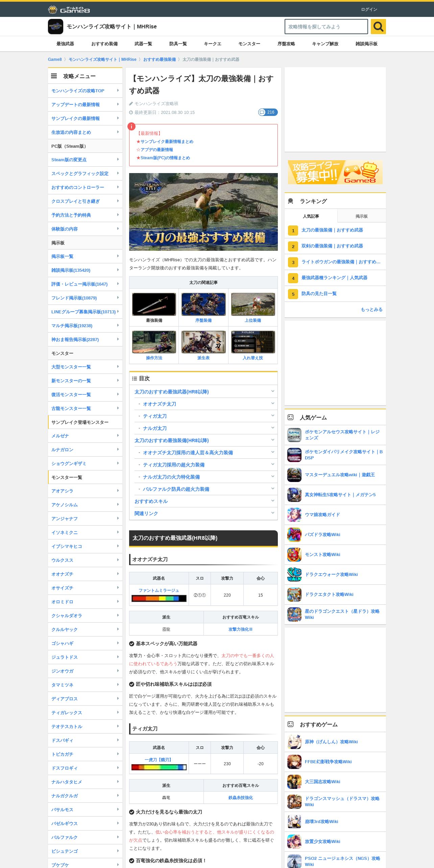Open モンスター in the navigation bar

click(x=249, y=44)
